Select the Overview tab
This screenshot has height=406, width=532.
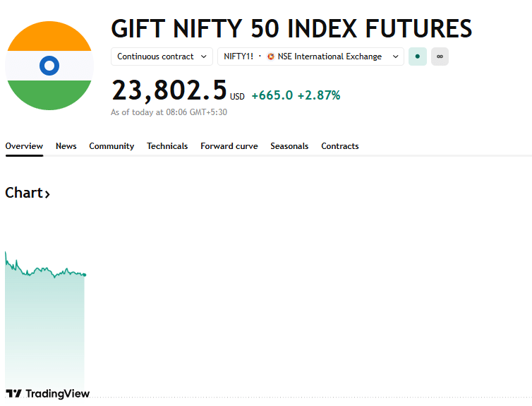click(24, 146)
